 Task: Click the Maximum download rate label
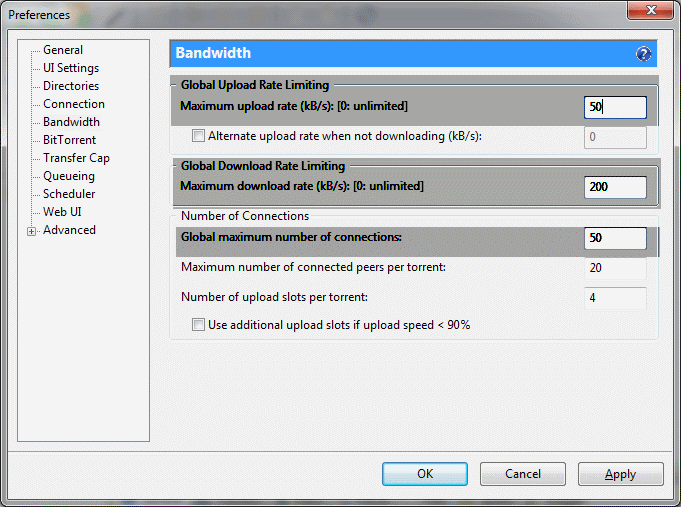pyautogui.click(x=302, y=186)
